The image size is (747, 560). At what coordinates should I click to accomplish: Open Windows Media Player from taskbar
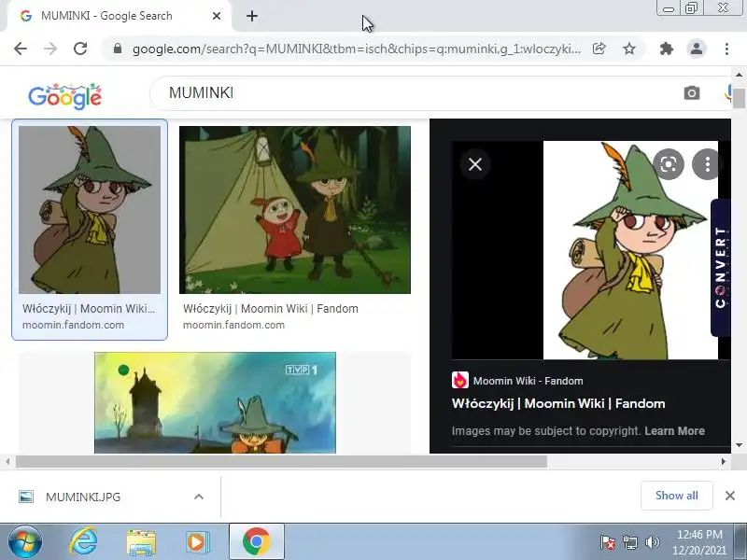[196, 542]
